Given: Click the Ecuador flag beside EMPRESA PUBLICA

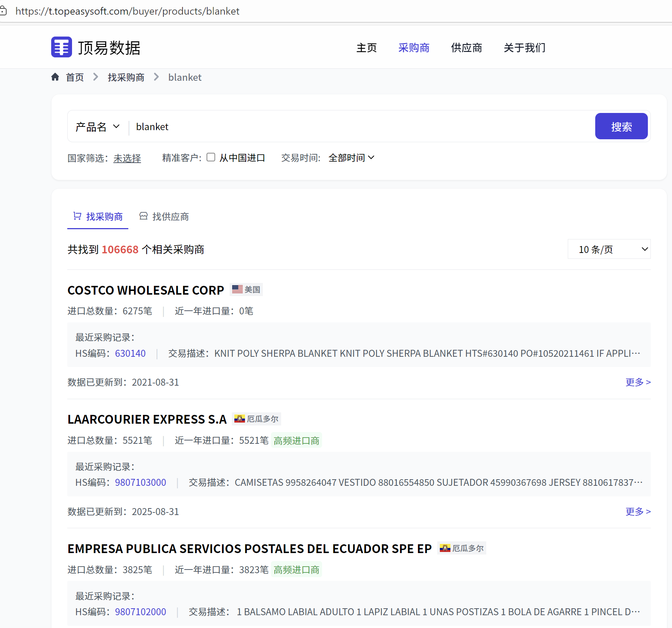Looking at the screenshot, I should (x=445, y=548).
